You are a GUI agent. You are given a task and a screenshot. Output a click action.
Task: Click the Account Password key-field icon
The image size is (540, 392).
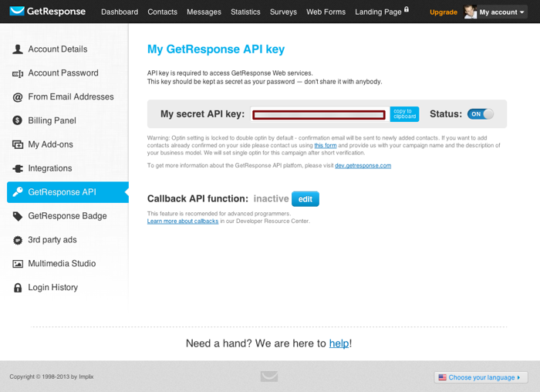click(x=18, y=73)
